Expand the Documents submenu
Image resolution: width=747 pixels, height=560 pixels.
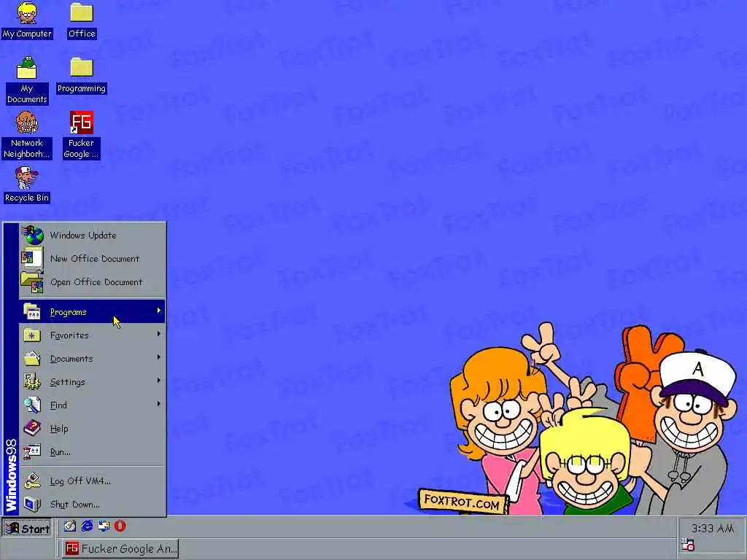[93, 359]
